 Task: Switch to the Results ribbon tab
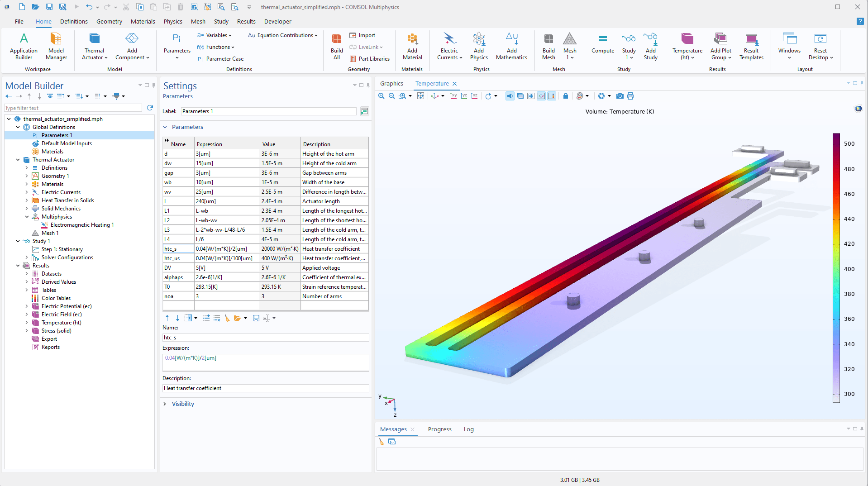click(x=246, y=21)
